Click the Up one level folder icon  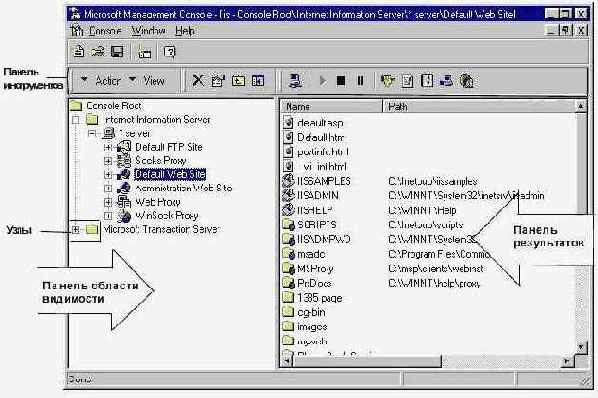238,80
